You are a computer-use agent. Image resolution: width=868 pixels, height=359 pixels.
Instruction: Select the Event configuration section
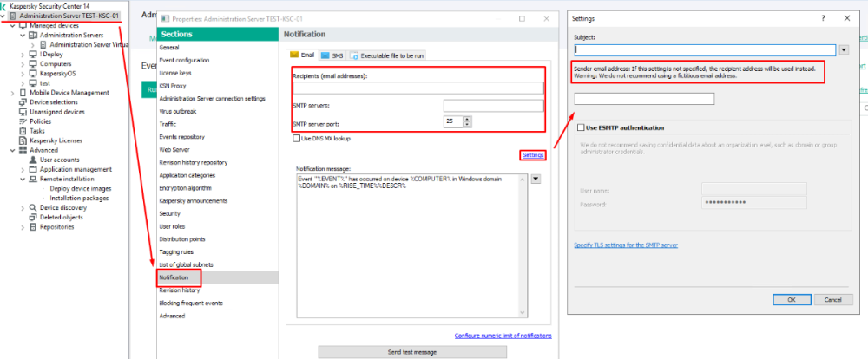click(x=184, y=61)
